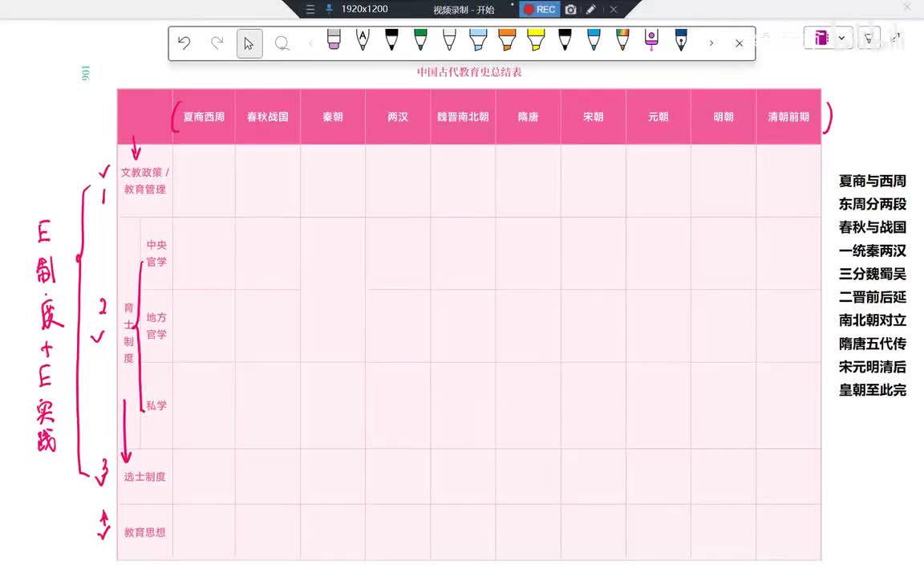Expand the notebook dropdown arrow
924x578 pixels.
(x=841, y=38)
